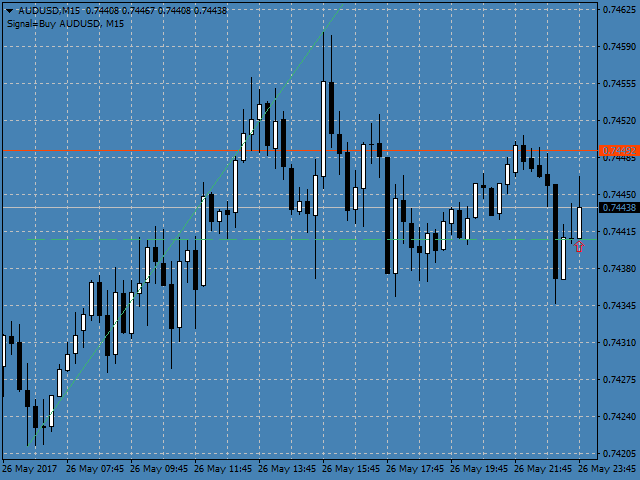Click the 26 May 15:45 time label
The width and height of the screenshot is (640, 480).
(x=352, y=468)
